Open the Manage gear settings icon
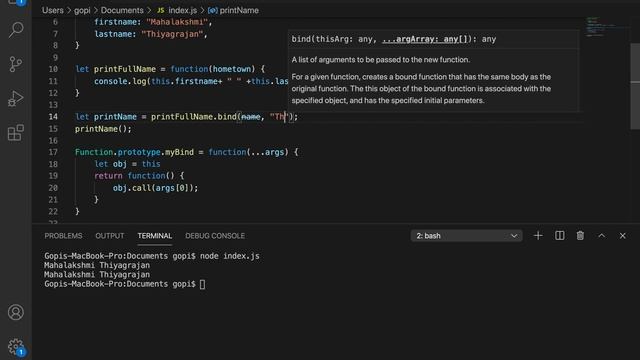 click(x=16, y=347)
